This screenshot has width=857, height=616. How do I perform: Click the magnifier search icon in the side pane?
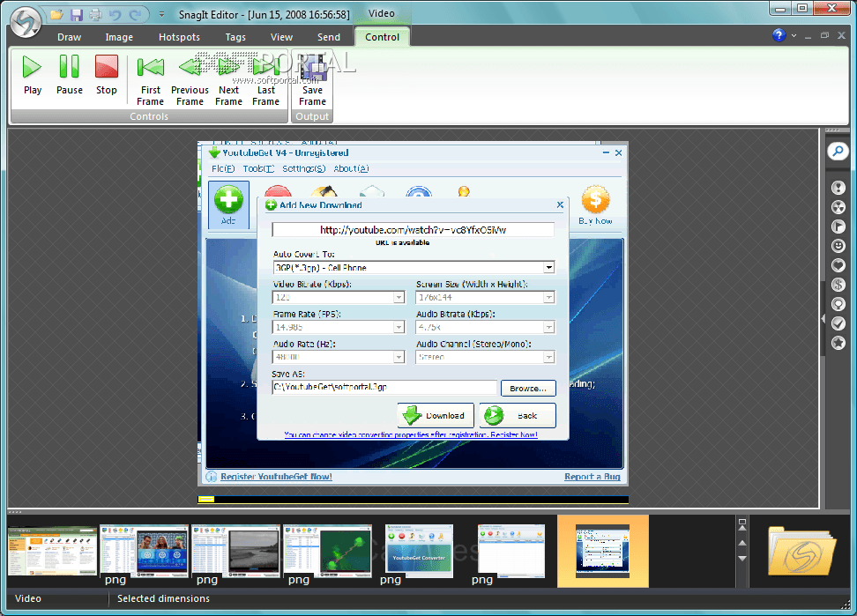click(x=838, y=151)
